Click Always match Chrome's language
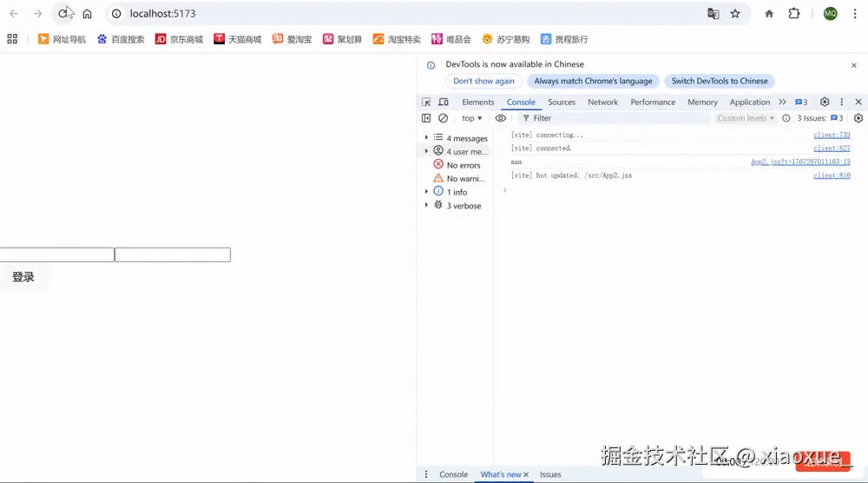868x483 pixels. click(x=593, y=81)
